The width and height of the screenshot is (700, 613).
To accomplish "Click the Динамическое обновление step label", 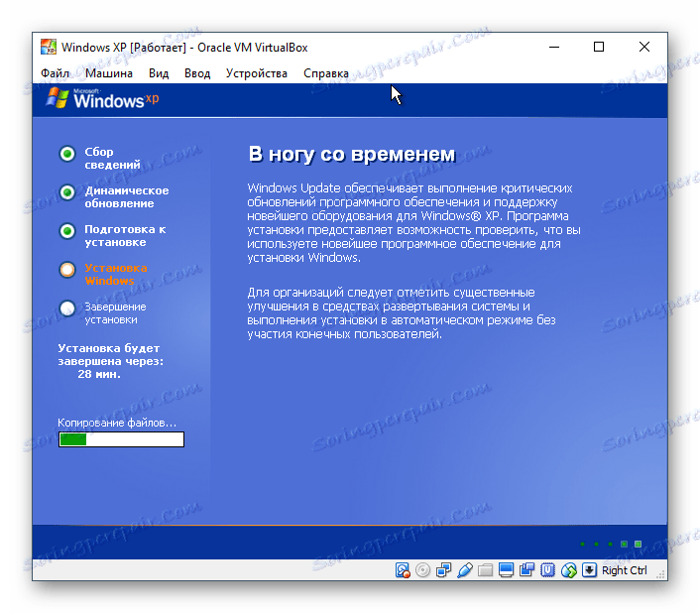I will 127,196.
